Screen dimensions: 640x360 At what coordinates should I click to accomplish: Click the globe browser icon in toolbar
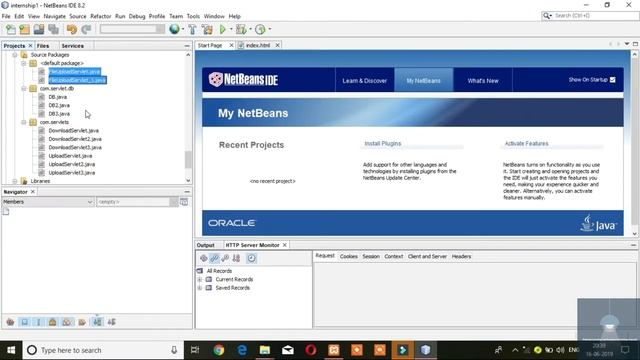coord(174,29)
